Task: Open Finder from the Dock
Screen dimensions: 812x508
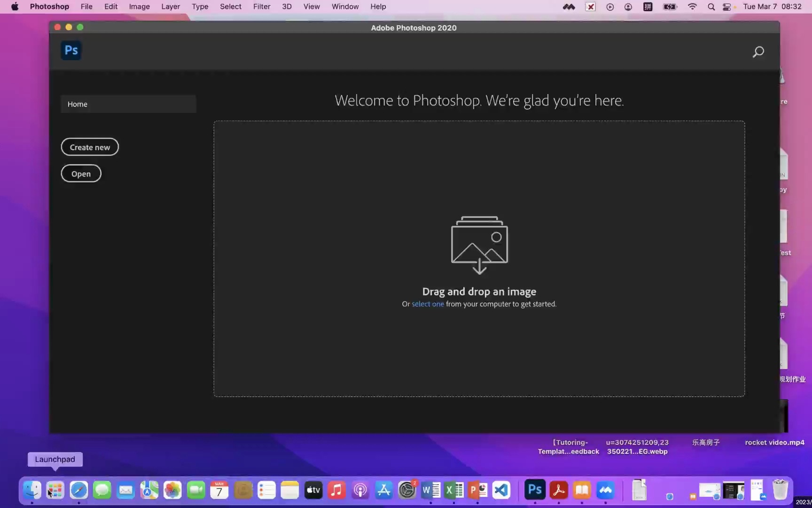Action: click(32, 490)
